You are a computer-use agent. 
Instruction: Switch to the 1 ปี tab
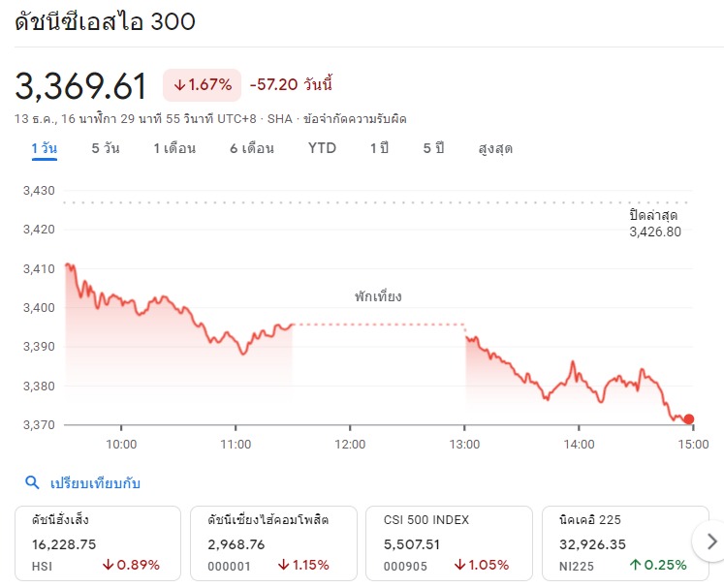(x=379, y=148)
